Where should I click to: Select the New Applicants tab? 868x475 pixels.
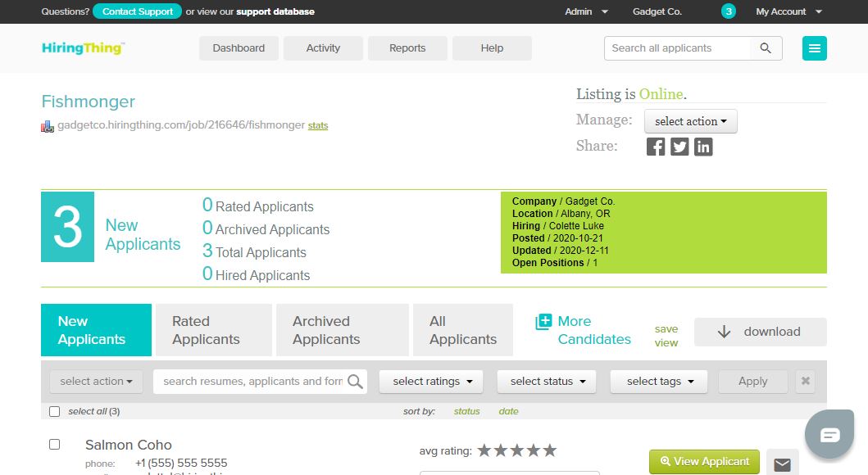pyautogui.click(x=97, y=330)
